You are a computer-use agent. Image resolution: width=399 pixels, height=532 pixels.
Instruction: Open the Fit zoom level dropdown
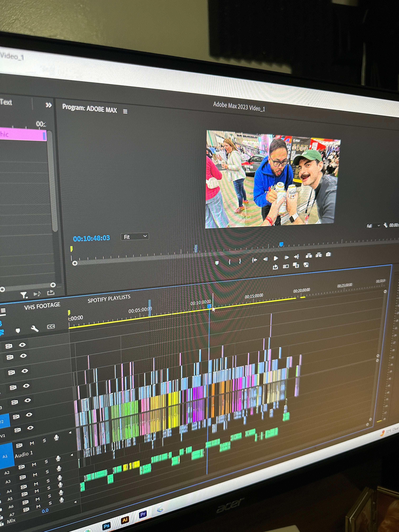point(135,237)
